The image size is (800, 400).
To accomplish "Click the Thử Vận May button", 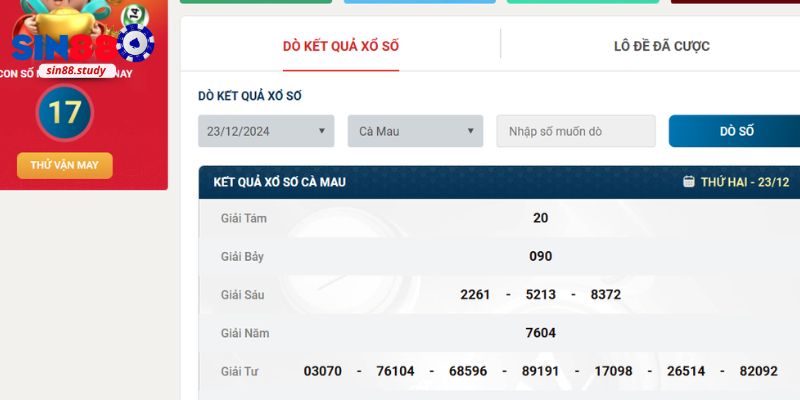I will 64,165.
